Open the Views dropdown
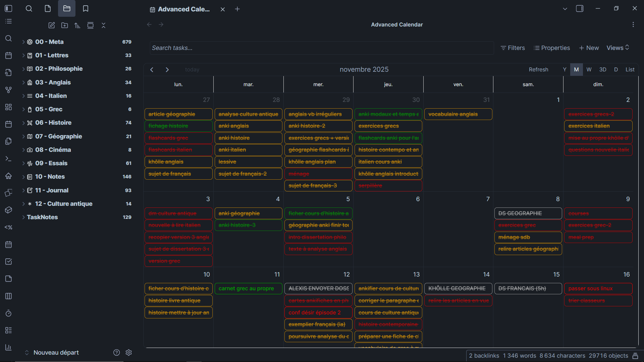The height and width of the screenshot is (362, 644). [x=618, y=48]
